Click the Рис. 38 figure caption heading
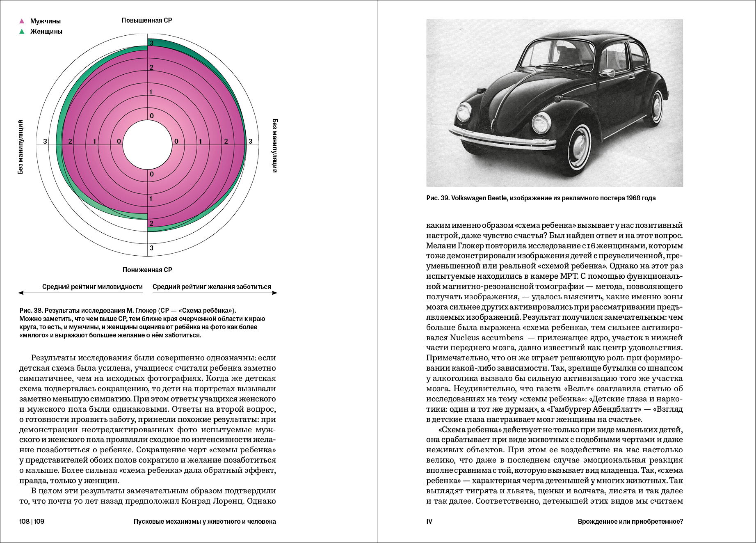The image size is (756, 543). 128,310
